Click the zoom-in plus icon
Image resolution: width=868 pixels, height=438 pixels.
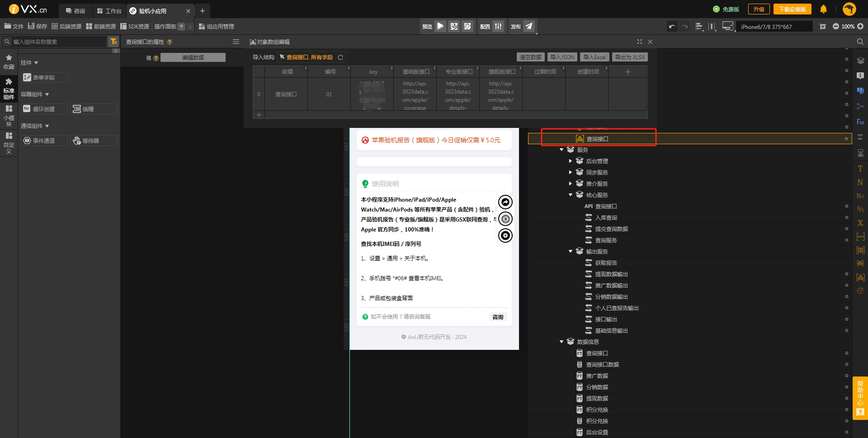point(860,27)
